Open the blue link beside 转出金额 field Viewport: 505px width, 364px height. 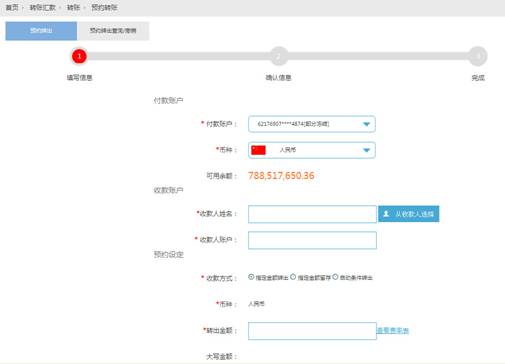[393, 330]
